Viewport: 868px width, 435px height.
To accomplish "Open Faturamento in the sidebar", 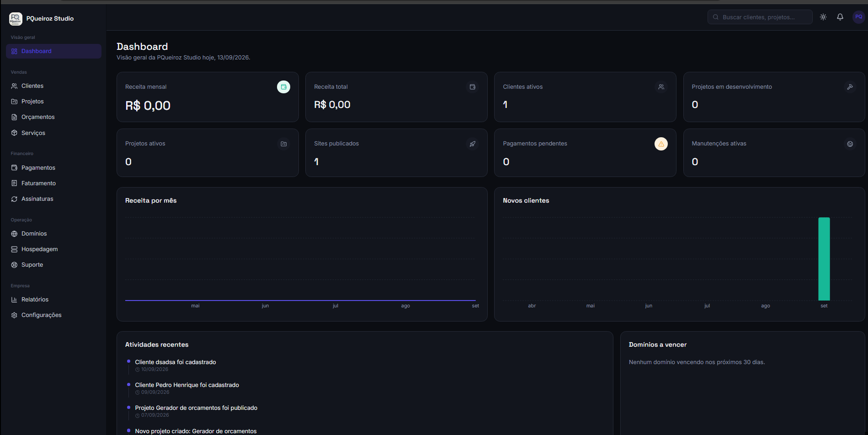I will coord(54,183).
